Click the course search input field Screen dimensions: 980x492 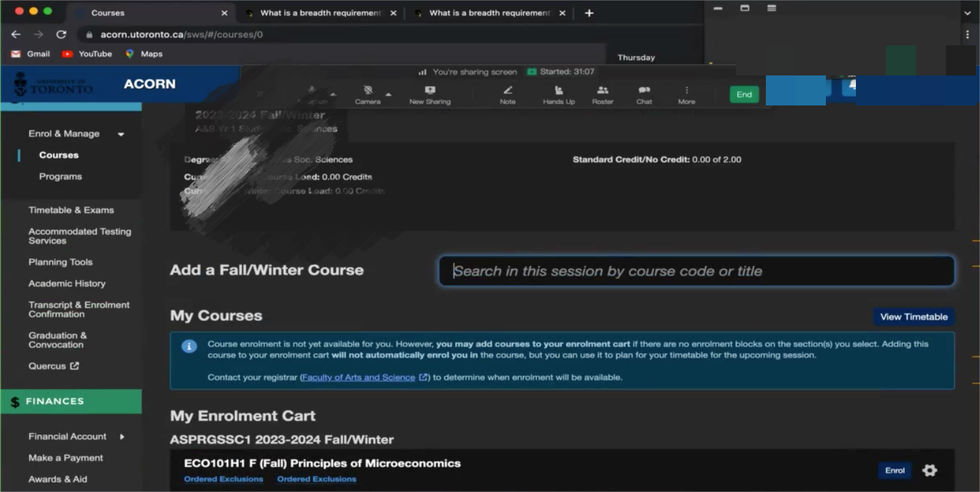pyautogui.click(x=696, y=271)
